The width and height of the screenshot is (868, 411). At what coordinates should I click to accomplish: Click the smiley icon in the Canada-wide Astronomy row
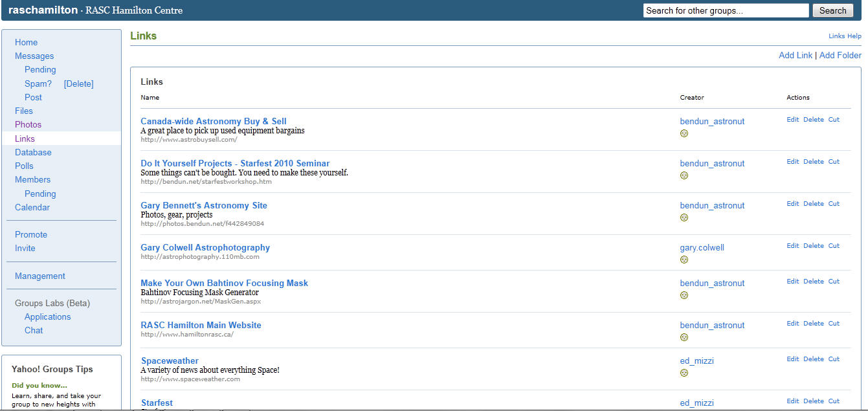pyautogui.click(x=684, y=133)
